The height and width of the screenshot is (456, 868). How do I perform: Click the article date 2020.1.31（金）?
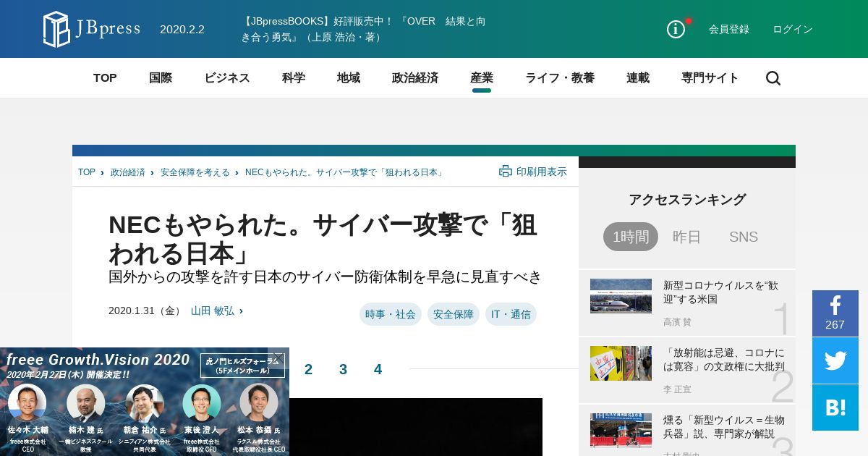[147, 311]
